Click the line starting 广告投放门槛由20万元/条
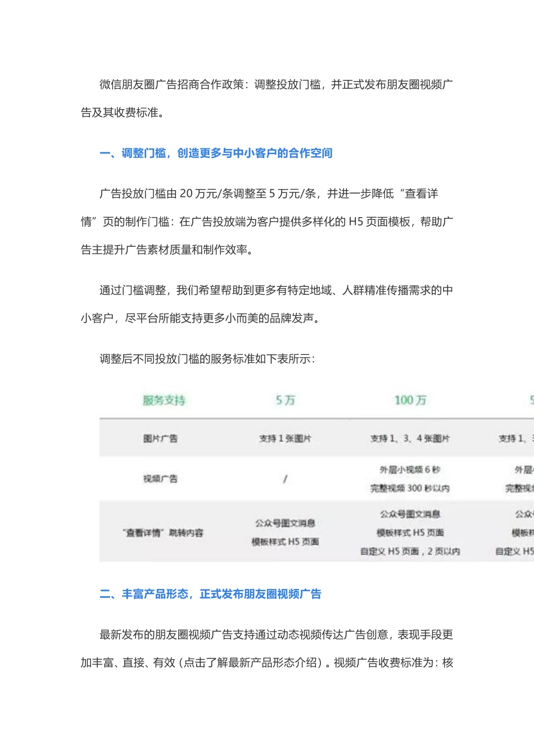Screen dimensions: 534x756 (x=269, y=193)
